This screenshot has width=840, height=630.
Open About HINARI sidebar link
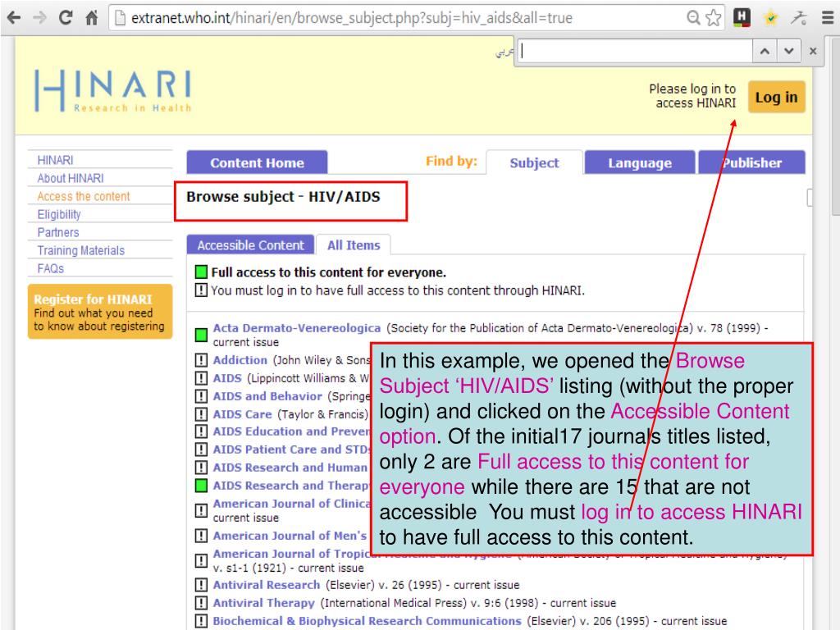[x=71, y=178]
